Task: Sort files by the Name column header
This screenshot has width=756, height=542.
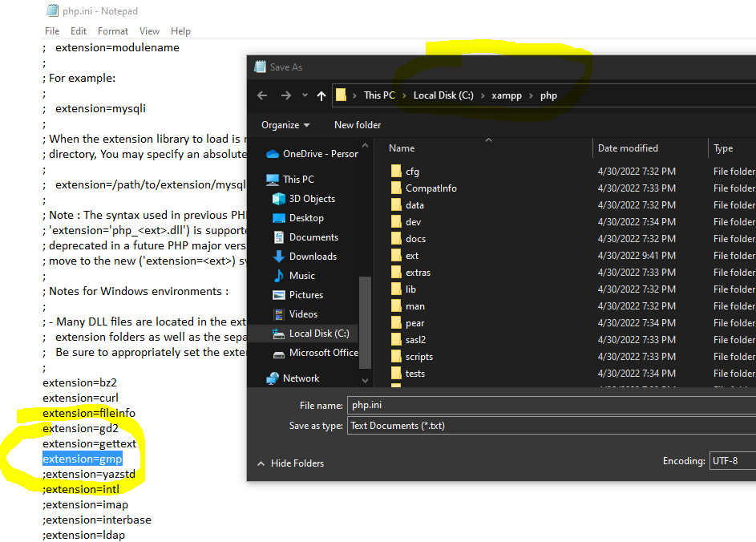Action: tap(402, 148)
